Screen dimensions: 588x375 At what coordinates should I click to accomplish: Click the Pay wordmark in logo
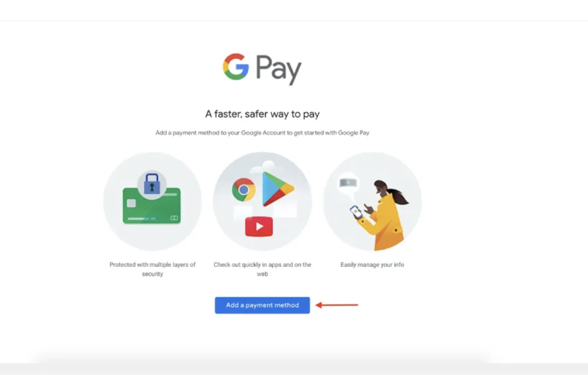click(278, 69)
